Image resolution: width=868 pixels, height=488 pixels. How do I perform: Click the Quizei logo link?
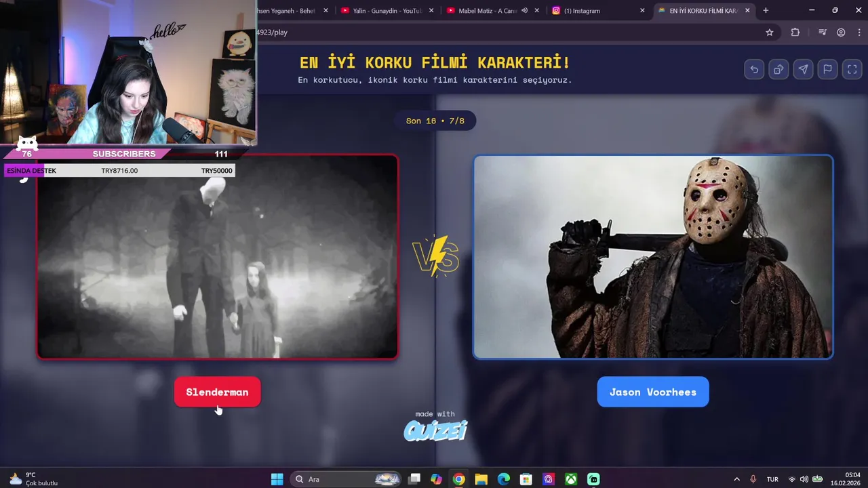pos(435,430)
